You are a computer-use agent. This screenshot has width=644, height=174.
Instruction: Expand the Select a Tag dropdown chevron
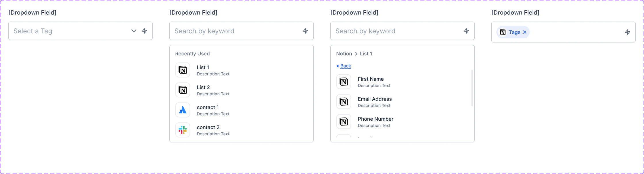click(134, 31)
